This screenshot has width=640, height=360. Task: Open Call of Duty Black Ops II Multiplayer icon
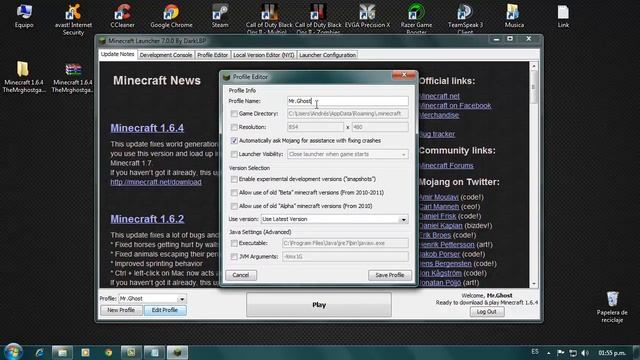pyautogui.click(x=269, y=19)
